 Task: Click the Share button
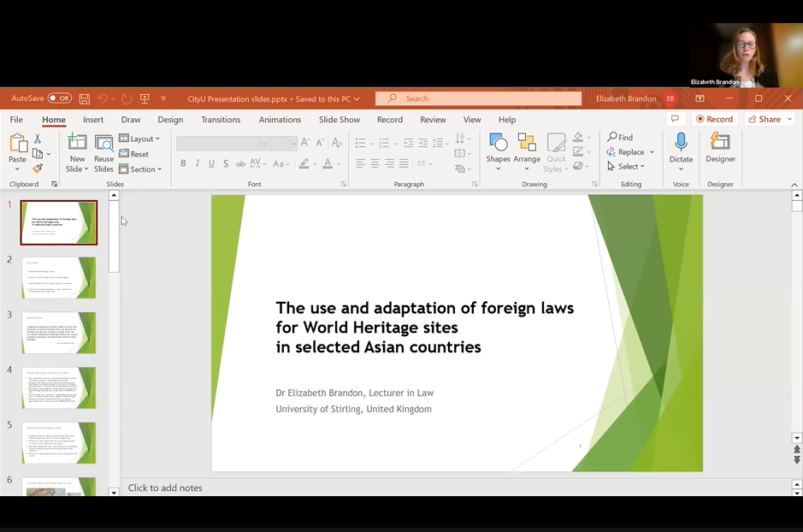(x=764, y=120)
